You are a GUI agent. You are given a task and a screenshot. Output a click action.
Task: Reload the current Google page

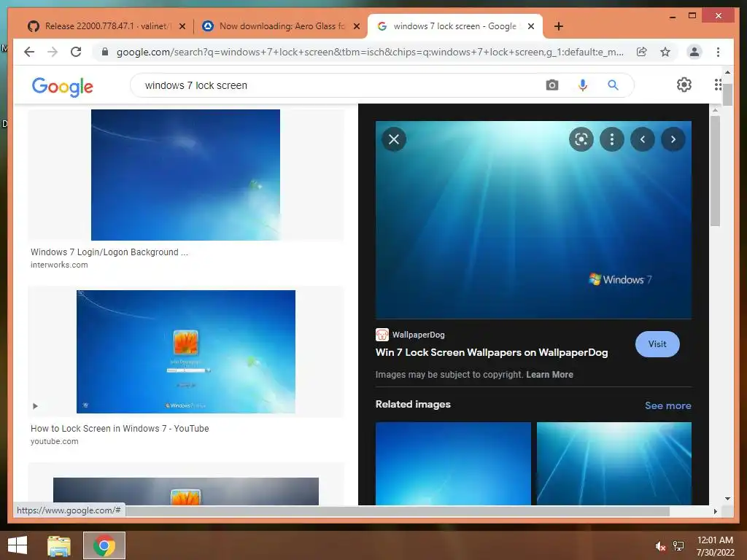(76, 52)
